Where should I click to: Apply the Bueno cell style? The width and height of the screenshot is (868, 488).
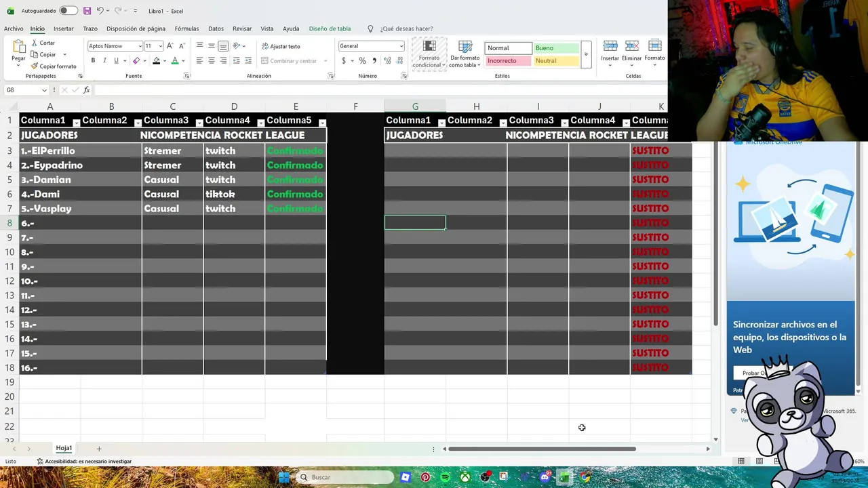point(556,48)
